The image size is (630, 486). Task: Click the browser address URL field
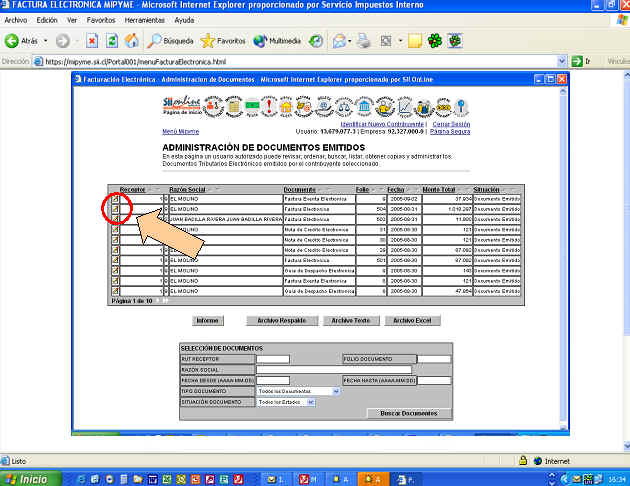coord(295,61)
